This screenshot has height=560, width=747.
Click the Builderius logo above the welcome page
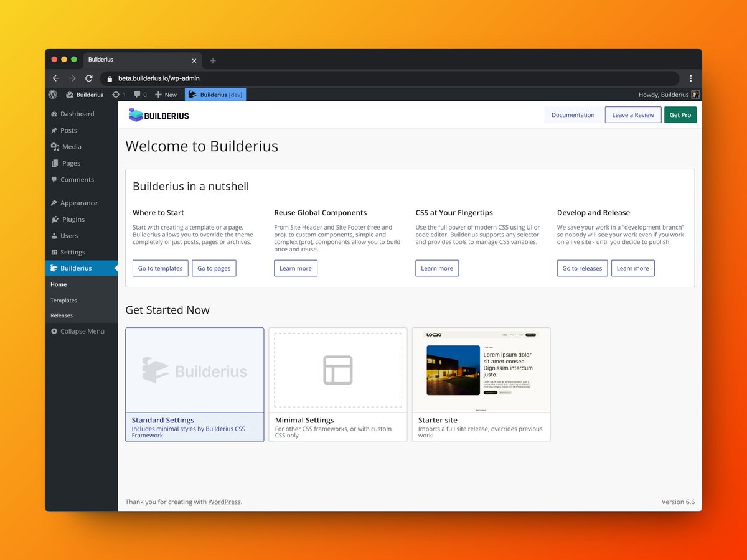[x=159, y=114]
